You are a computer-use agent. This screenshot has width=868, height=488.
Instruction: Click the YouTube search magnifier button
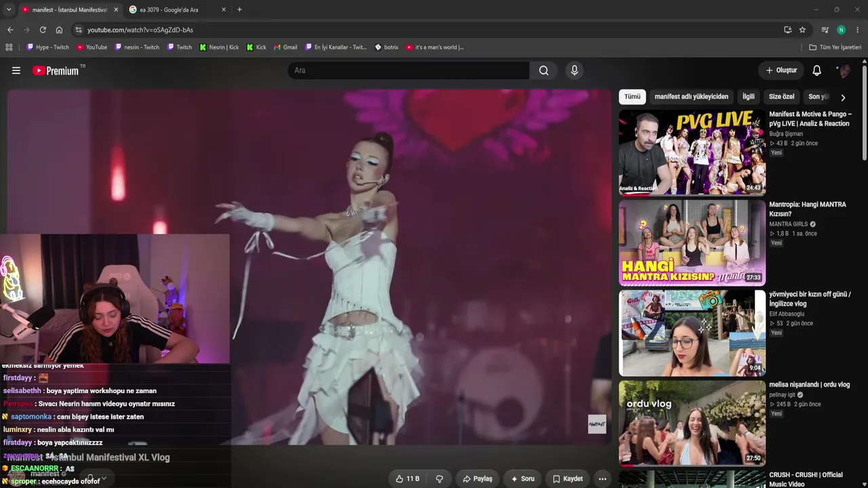coord(544,70)
